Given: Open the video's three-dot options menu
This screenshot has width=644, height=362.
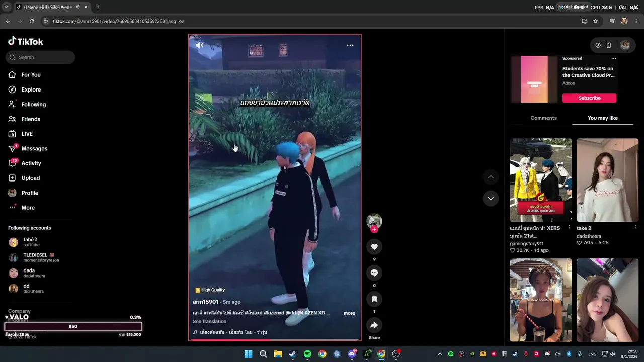Looking at the screenshot, I should 350,45.
